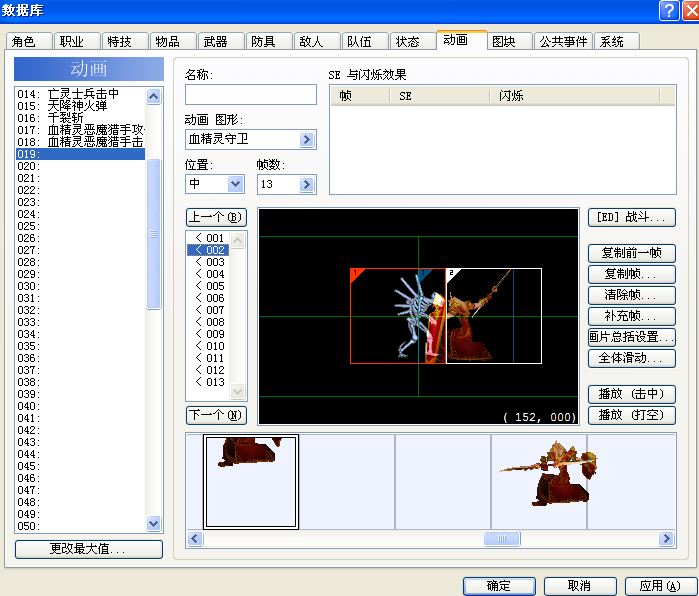The width and height of the screenshot is (699, 596).
Task: Expand the 位置 dropdown
Action: click(x=235, y=184)
